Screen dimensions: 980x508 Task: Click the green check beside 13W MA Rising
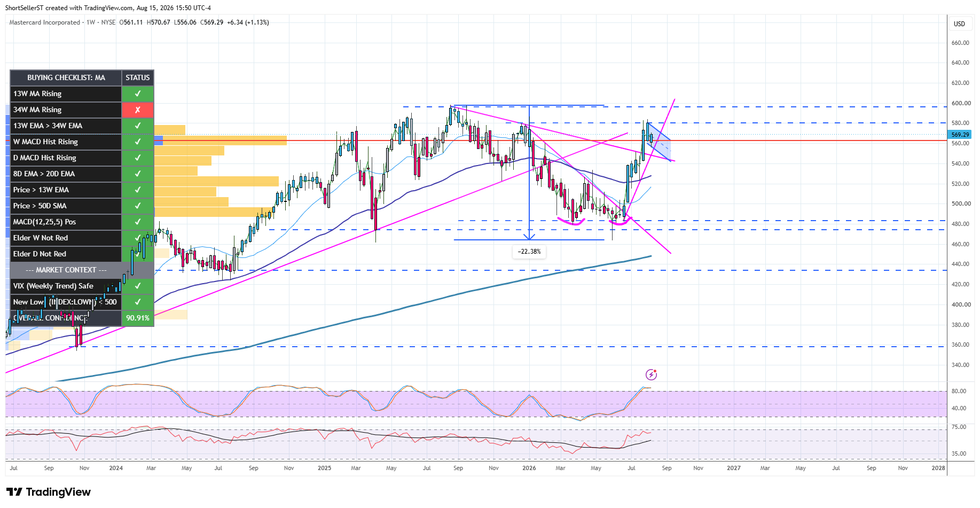[138, 93]
